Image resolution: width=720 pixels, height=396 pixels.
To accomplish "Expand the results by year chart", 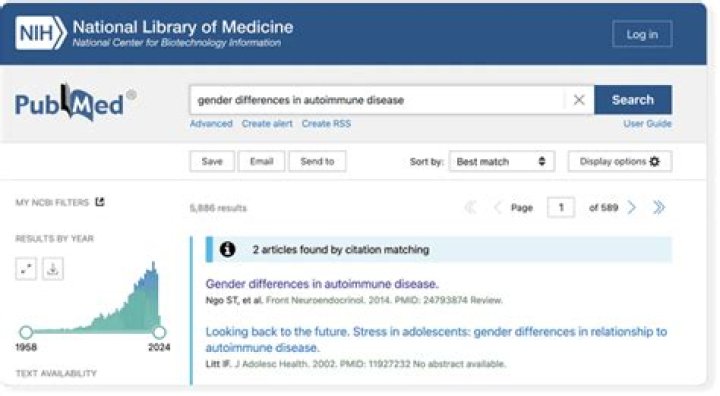I will click(x=26, y=269).
